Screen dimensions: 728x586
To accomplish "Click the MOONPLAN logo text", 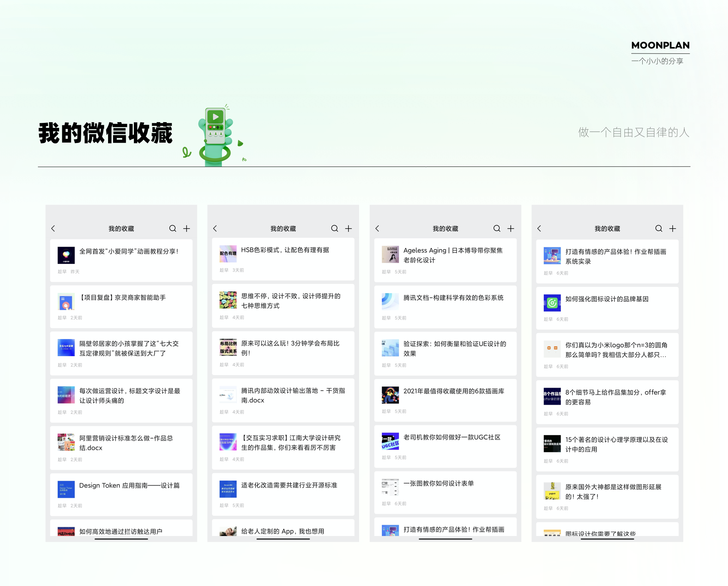I will [660, 45].
